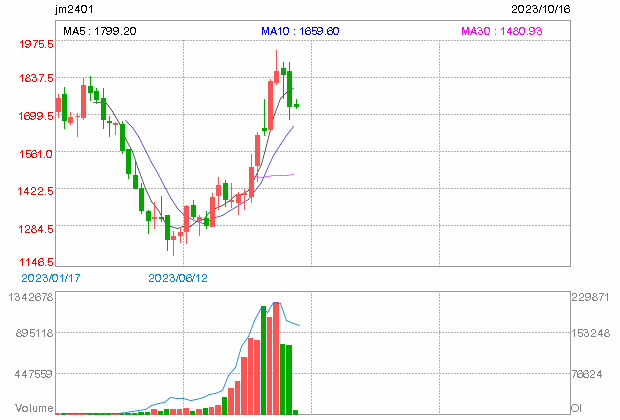
Task: Click the 76624 open interest label
Action: coord(587,374)
